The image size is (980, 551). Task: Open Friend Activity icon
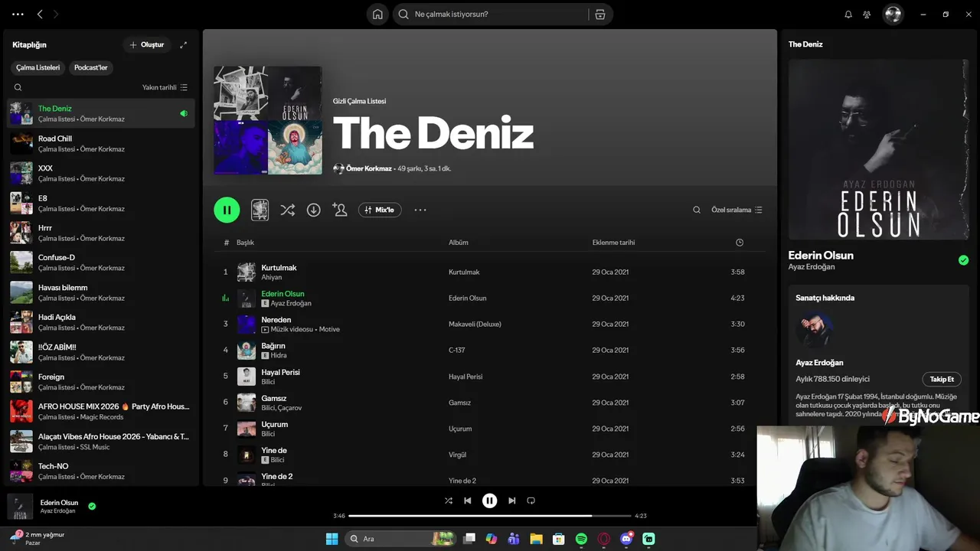(867, 14)
